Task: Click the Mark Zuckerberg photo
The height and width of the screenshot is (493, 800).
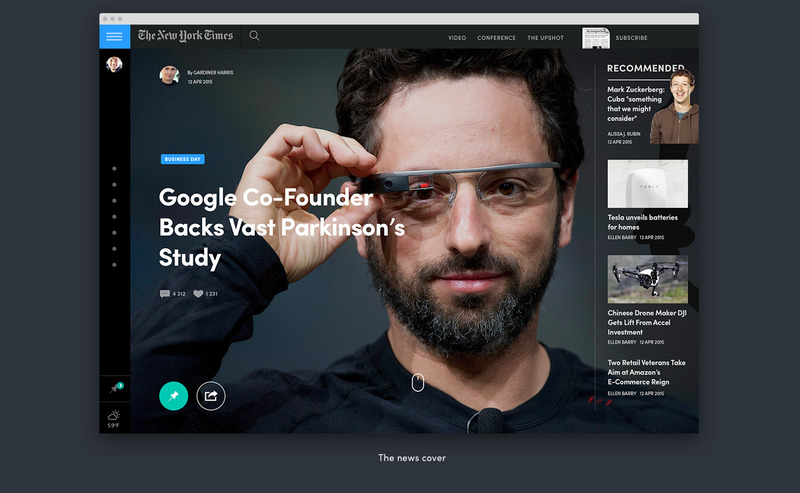Action: pos(674,107)
